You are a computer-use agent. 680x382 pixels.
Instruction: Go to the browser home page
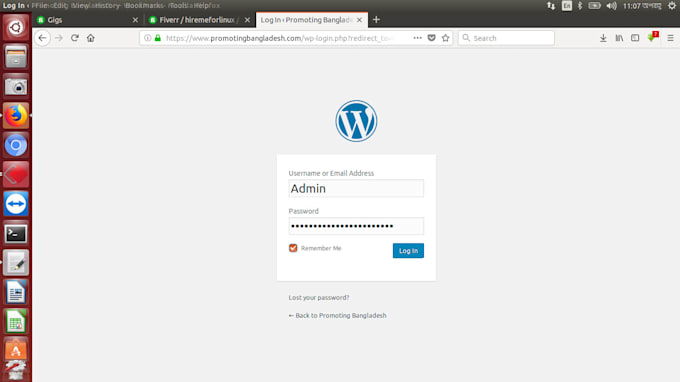pyautogui.click(x=90, y=38)
